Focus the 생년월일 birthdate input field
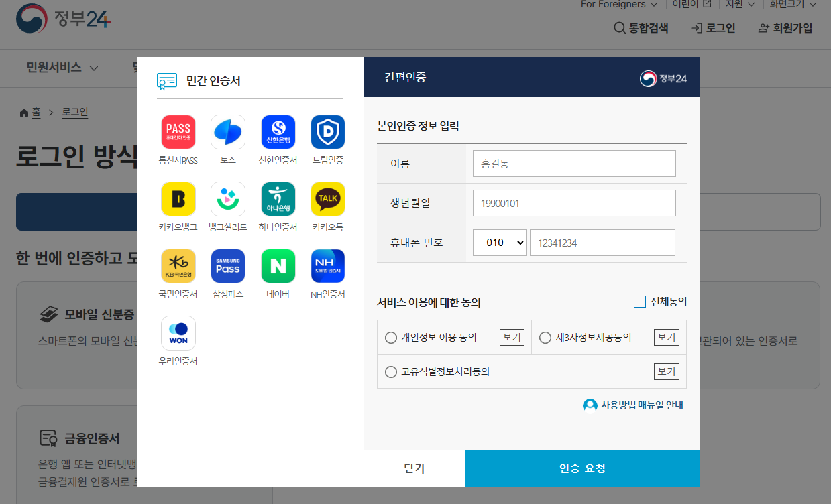This screenshot has height=504, width=831. click(x=574, y=203)
